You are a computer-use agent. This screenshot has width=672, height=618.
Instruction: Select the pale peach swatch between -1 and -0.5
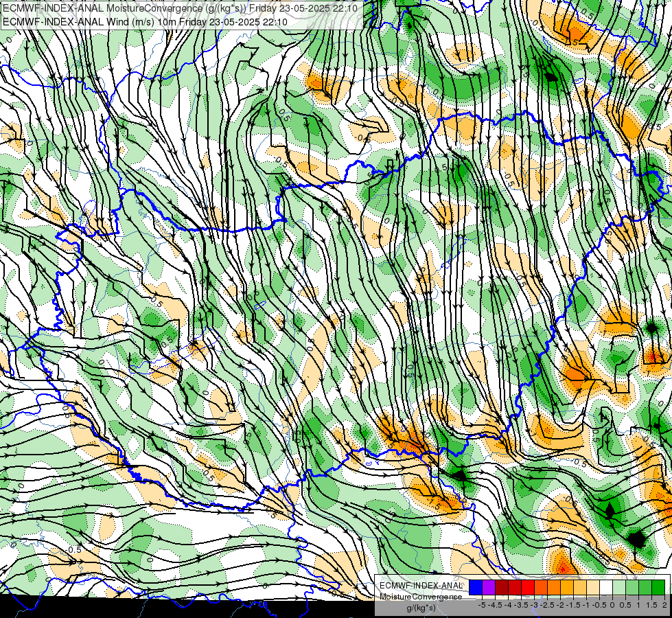(x=593, y=588)
